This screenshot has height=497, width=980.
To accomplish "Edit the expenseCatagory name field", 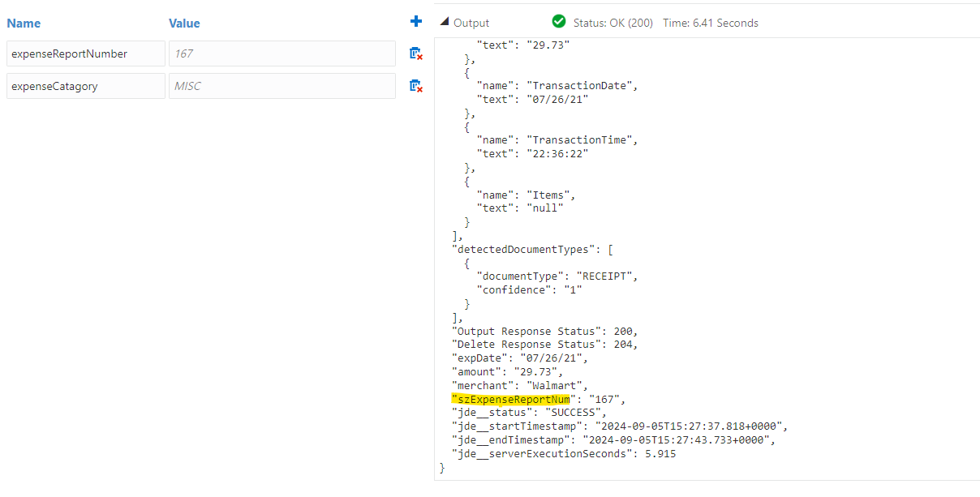I will pos(86,86).
